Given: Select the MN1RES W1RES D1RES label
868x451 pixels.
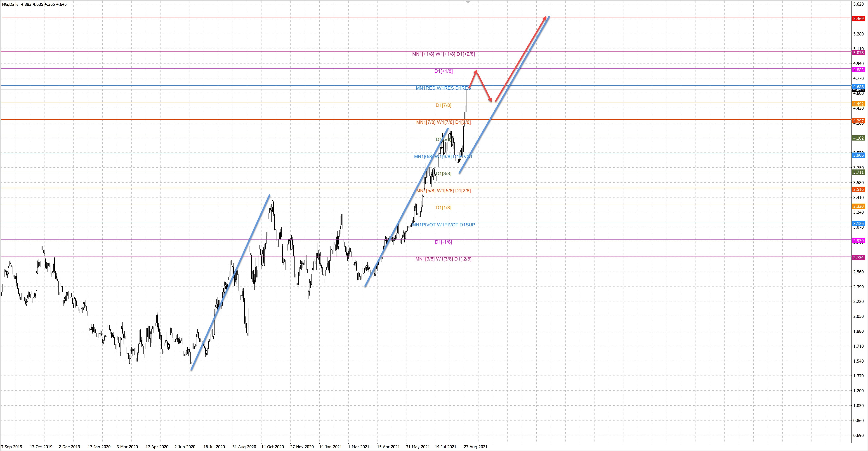Looking at the screenshot, I should pos(443,88).
